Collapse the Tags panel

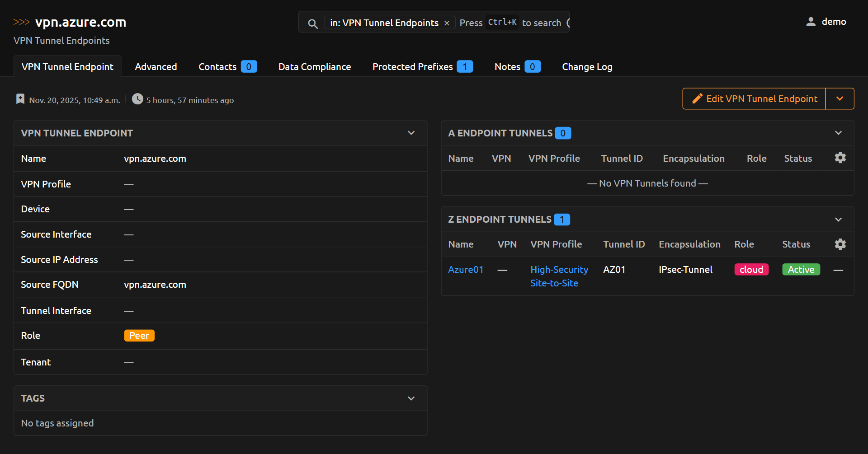pyautogui.click(x=411, y=398)
